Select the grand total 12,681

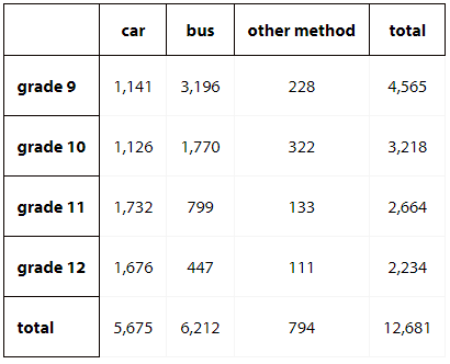pyautogui.click(x=407, y=328)
